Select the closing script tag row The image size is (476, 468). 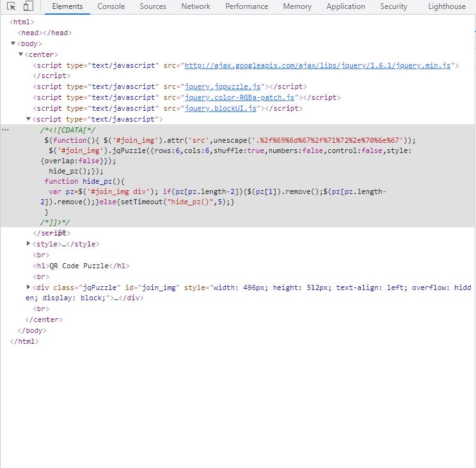coord(52,233)
